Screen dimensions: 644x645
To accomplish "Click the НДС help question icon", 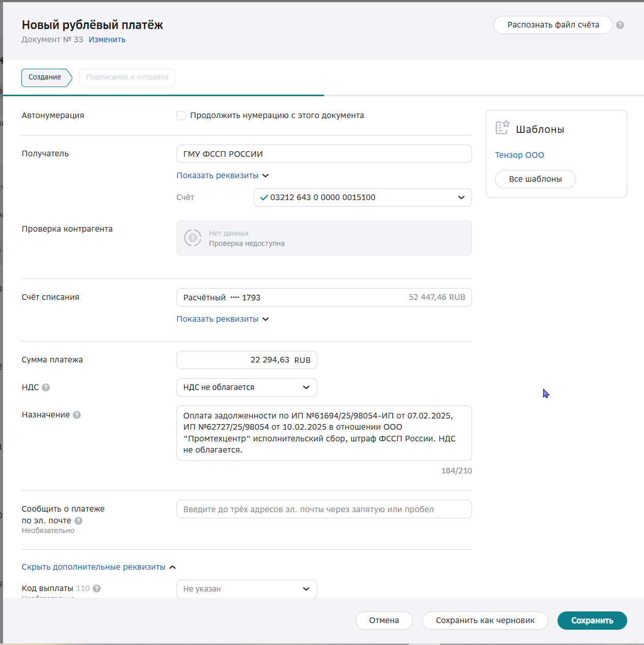I will coord(46,387).
